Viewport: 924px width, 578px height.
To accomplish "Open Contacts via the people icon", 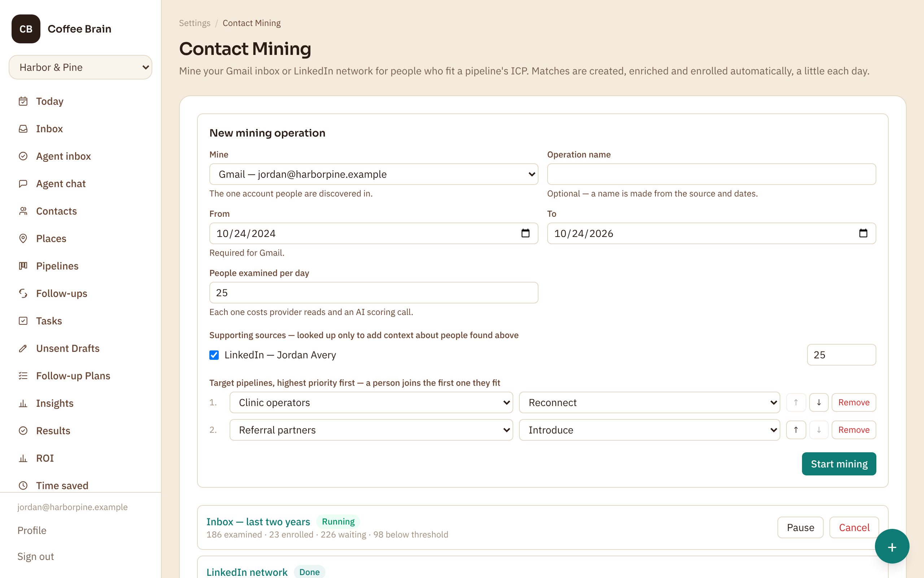I will coord(23,211).
